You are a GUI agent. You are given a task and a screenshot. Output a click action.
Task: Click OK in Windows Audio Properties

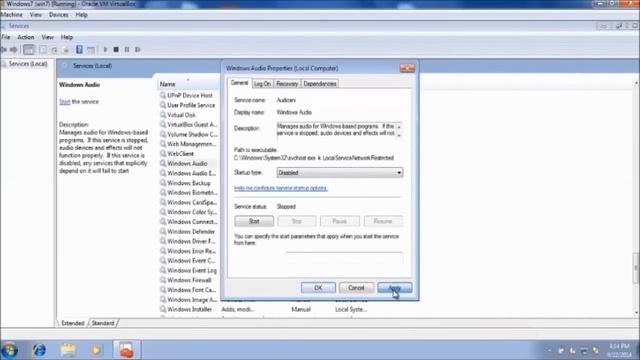318,288
